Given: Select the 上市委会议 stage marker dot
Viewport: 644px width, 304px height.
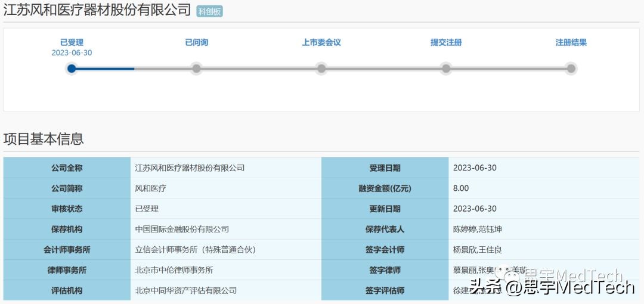Looking at the screenshot, I should pyautogui.click(x=321, y=68).
